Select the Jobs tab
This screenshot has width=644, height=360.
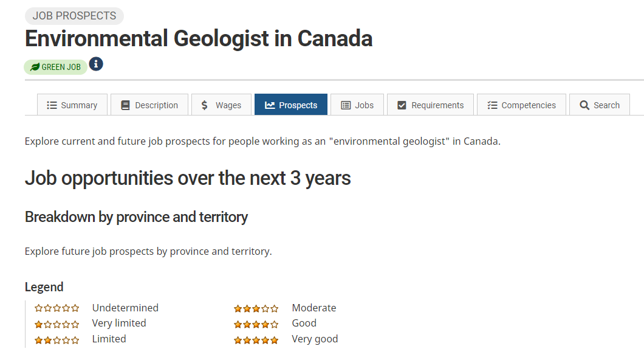pyautogui.click(x=357, y=105)
